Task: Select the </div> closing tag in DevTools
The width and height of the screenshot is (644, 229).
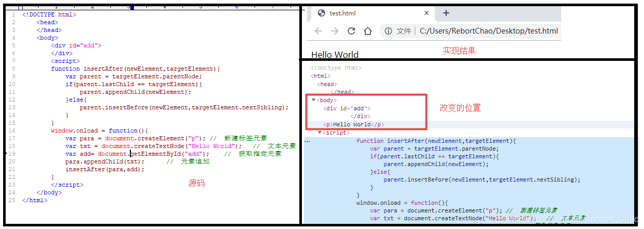Action: pos(360,117)
